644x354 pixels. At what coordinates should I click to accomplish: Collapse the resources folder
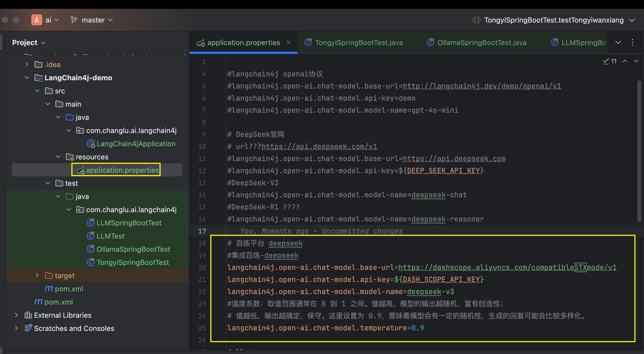click(x=58, y=157)
